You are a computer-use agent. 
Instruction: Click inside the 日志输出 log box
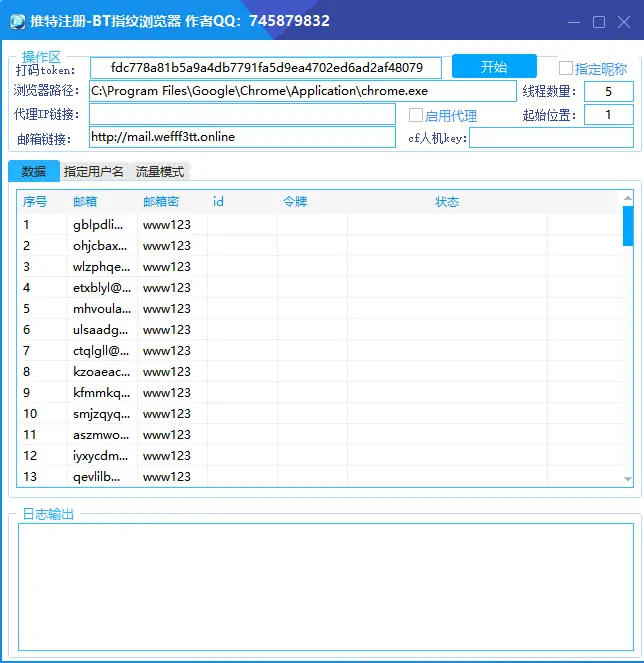tap(326, 587)
